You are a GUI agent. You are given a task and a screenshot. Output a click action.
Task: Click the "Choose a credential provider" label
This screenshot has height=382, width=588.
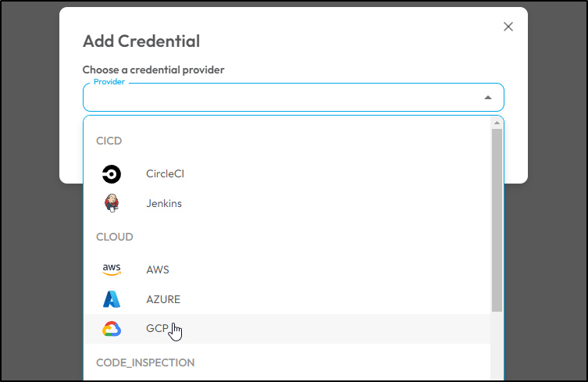click(153, 70)
